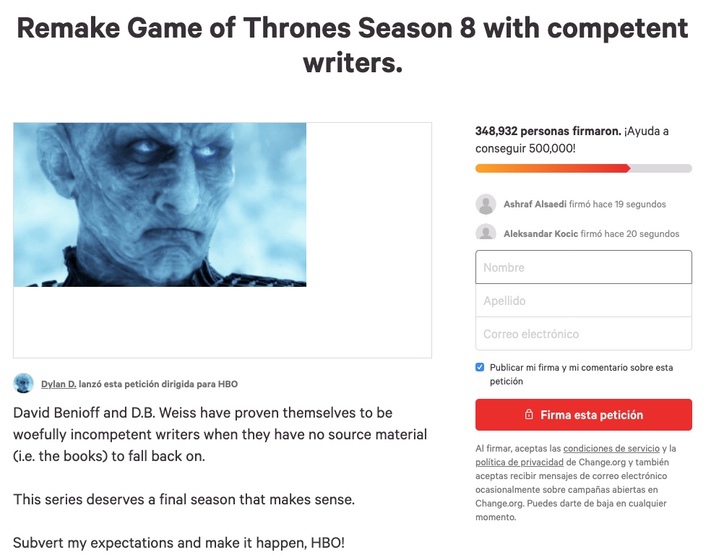Open condiciones de servicio link

(611, 449)
